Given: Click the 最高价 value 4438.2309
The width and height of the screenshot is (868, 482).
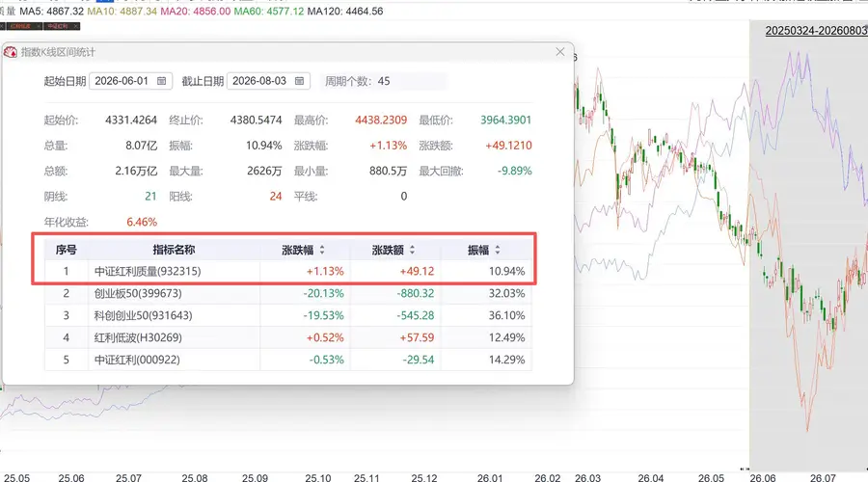Looking at the screenshot, I should click(381, 120).
